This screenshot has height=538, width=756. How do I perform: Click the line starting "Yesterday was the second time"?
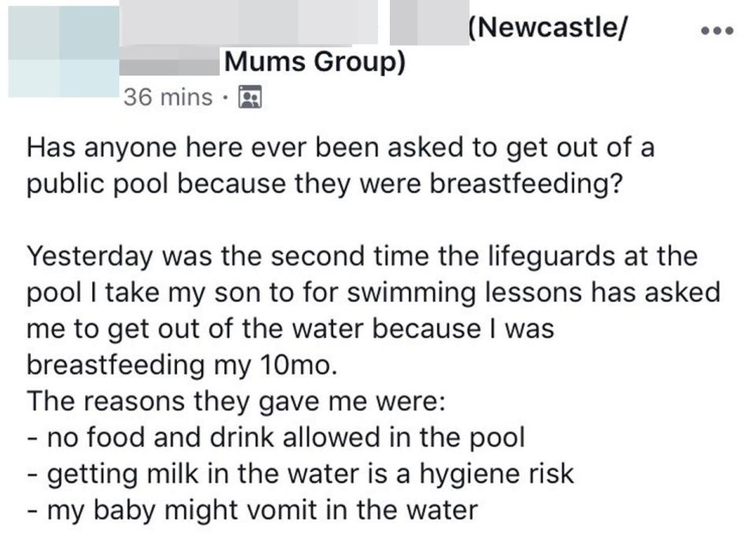[x=362, y=255]
